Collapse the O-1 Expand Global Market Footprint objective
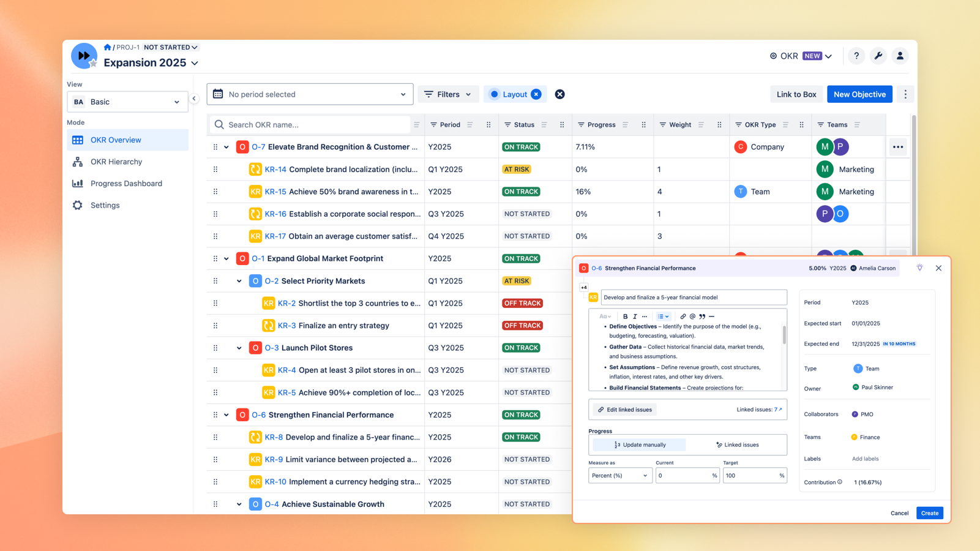980x551 pixels. (x=226, y=258)
